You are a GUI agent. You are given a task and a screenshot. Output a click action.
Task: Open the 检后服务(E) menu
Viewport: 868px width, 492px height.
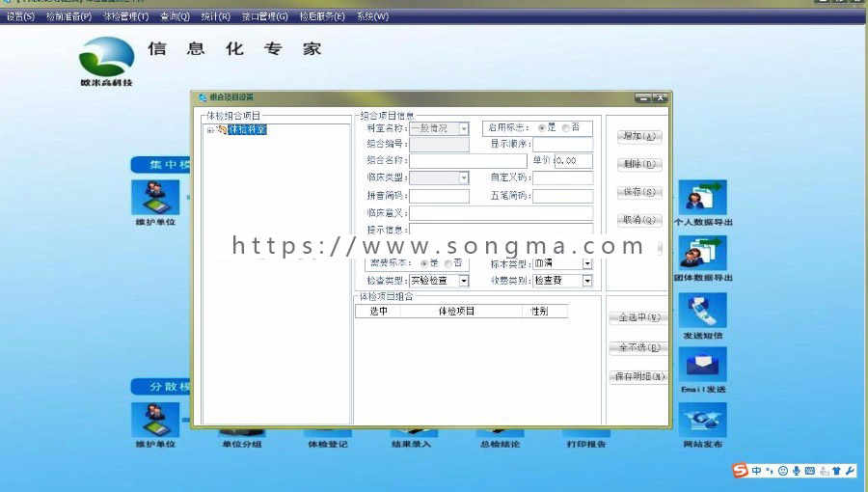tap(322, 16)
